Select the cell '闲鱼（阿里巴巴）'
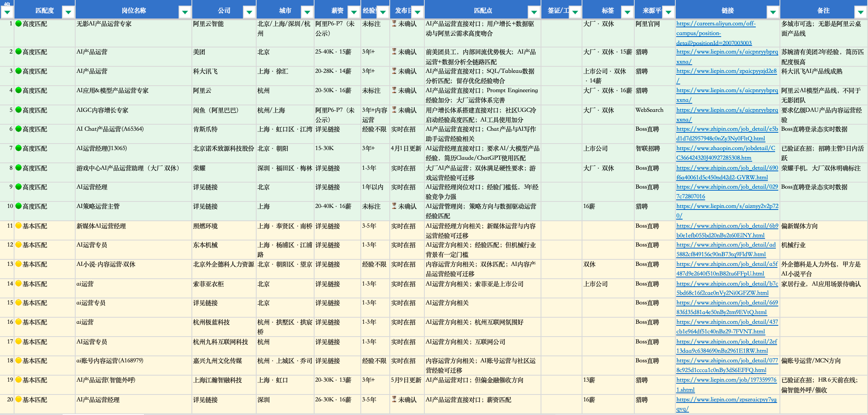Viewport: 868px width, 415px height. tap(224, 115)
